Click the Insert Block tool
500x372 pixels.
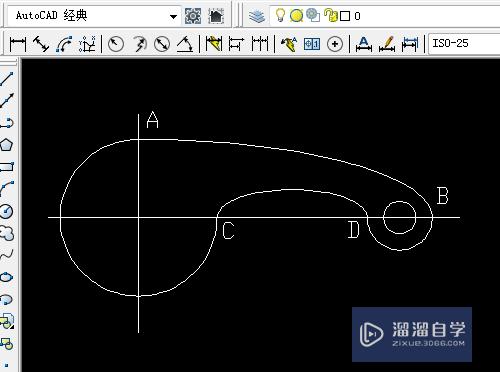7,321
